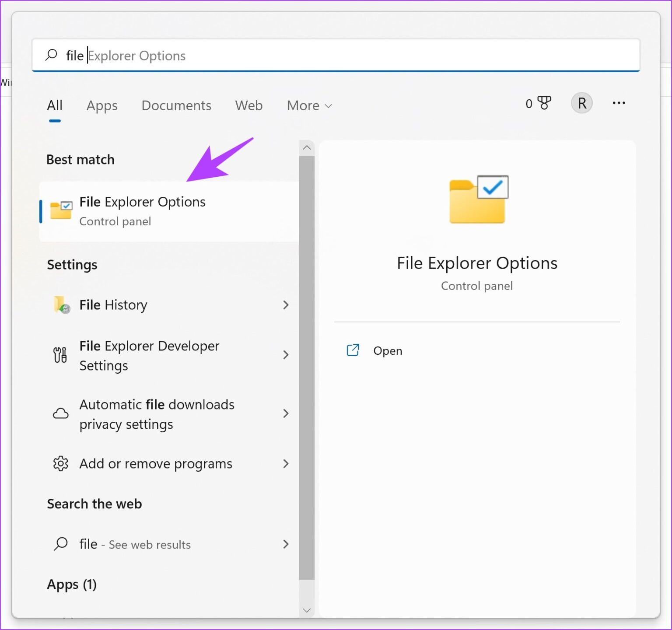Open See web results for file
The width and height of the screenshot is (672, 630).
coord(134,544)
